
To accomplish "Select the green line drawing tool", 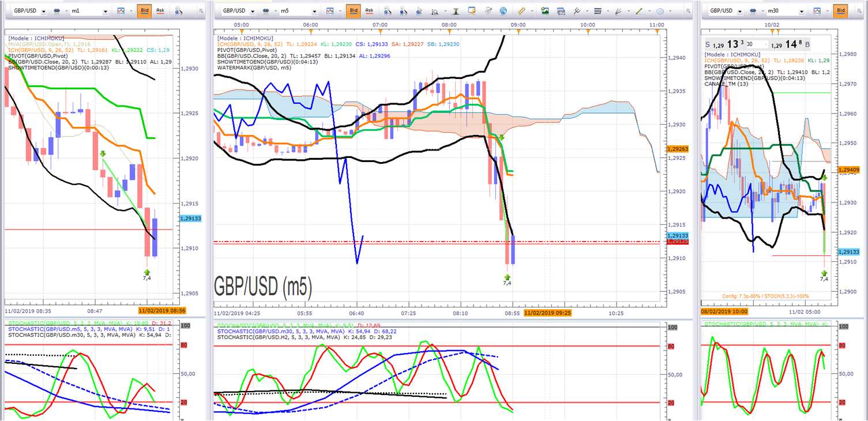I will (x=639, y=11).
